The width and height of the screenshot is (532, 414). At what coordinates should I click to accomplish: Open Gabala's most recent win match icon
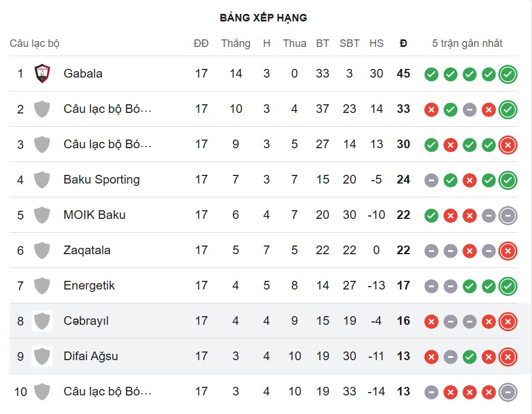click(508, 74)
